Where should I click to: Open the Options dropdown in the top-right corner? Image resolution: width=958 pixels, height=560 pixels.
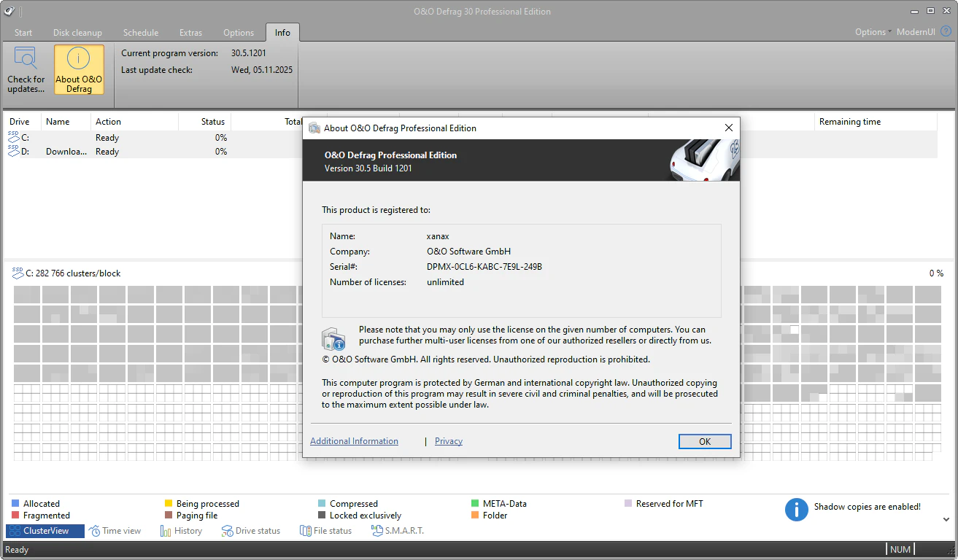[873, 32]
